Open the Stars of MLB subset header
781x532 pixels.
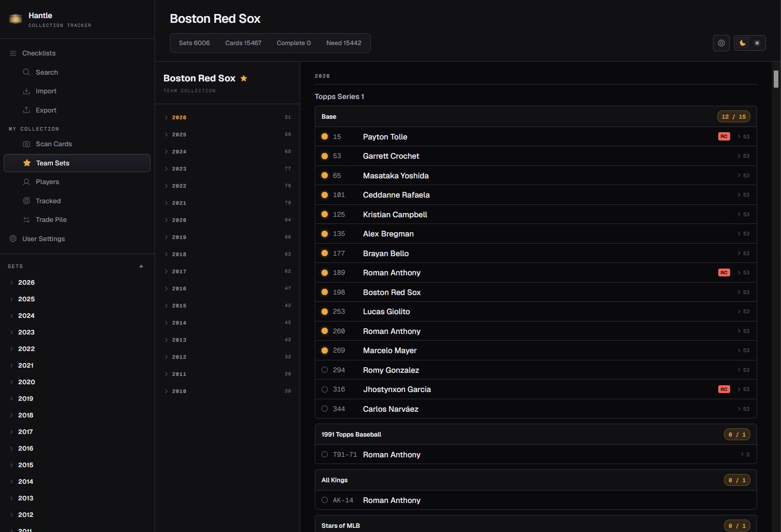pos(536,525)
